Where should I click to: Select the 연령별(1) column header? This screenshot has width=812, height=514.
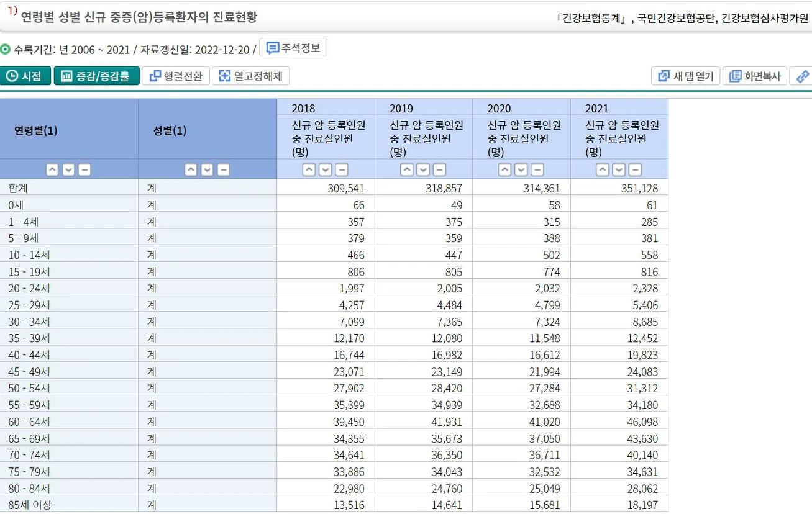click(x=36, y=130)
